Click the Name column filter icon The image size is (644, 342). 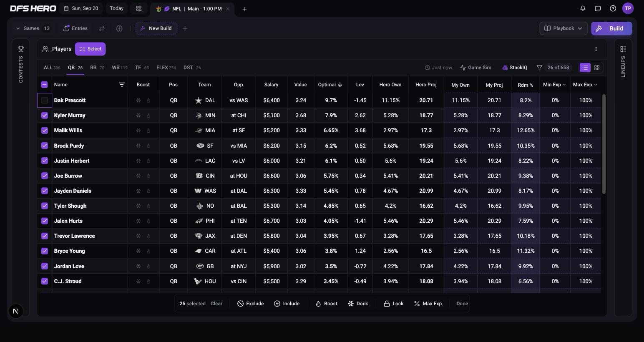(x=122, y=85)
